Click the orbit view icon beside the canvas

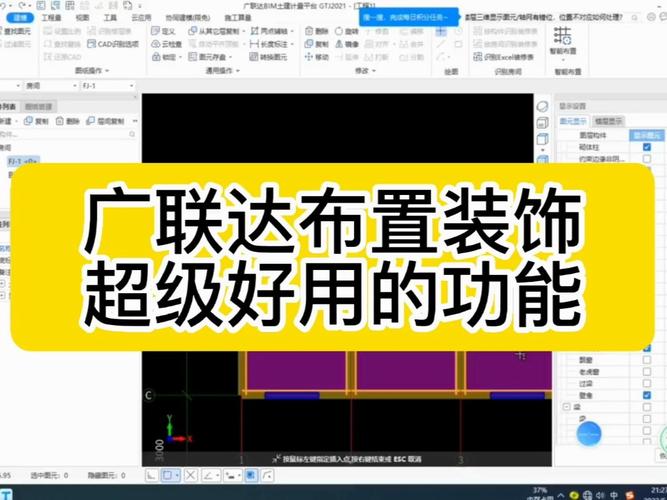tap(542, 106)
